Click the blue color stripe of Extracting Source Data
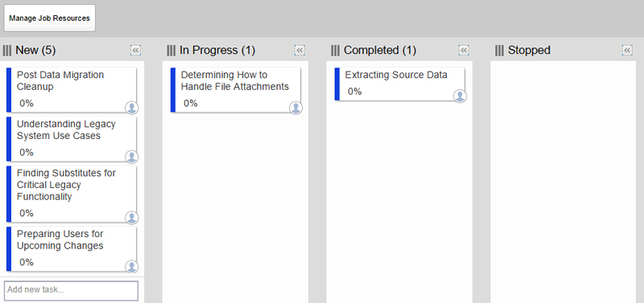The width and height of the screenshot is (644, 303). click(x=337, y=84)
